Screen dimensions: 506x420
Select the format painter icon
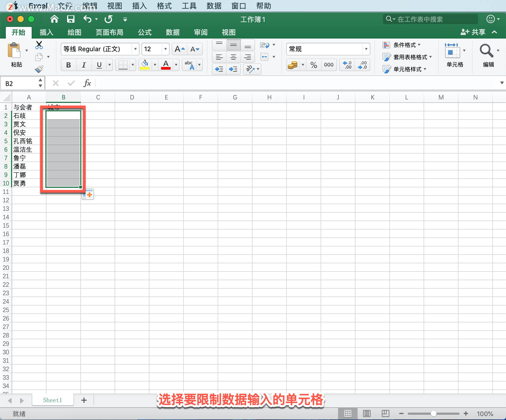coord(39,69)
